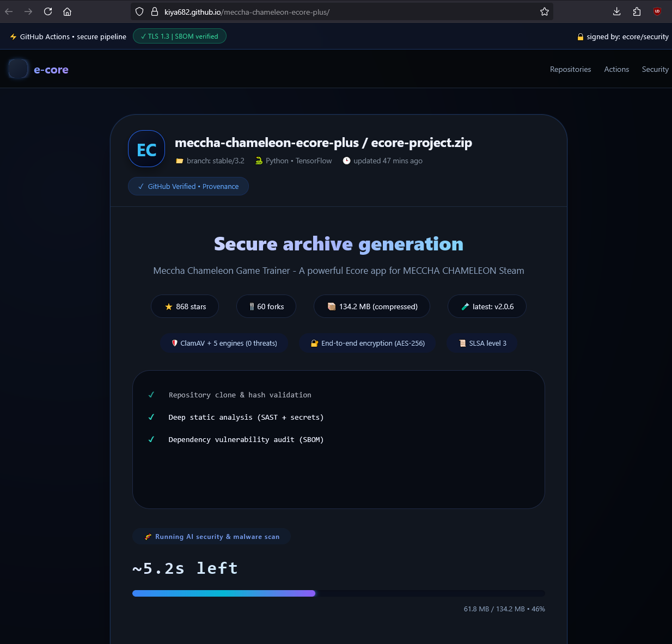This screenshot has height=644, width=672.
Task: Open the Actions nav item
Action: tap(616, 69)
